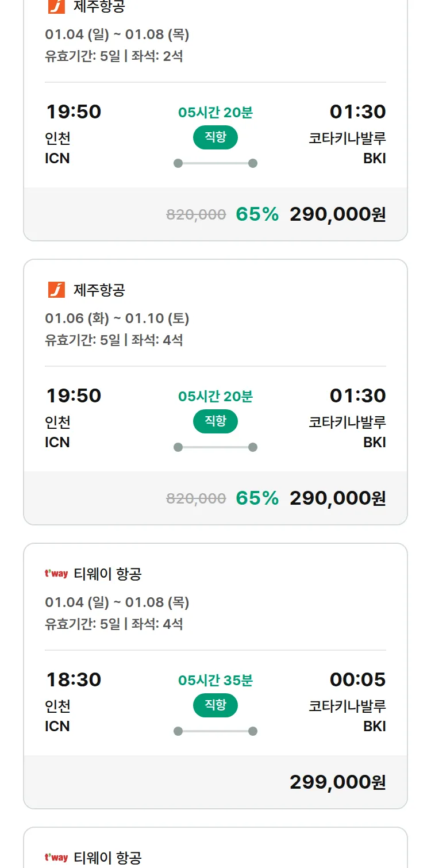This screenshot has height=868, width=431.
Task: Tap the 직항 badge on the t'way 18:30 flight
Action: point(215,705)
